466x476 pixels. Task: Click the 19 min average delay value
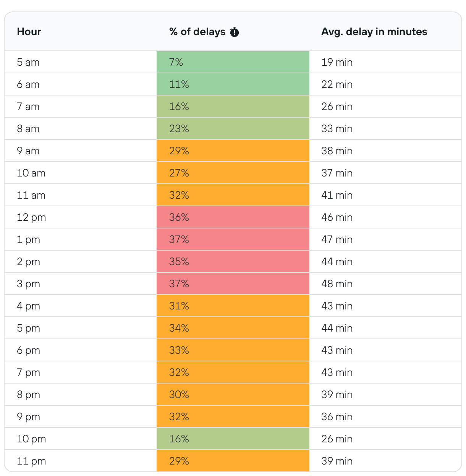point(337,62)
